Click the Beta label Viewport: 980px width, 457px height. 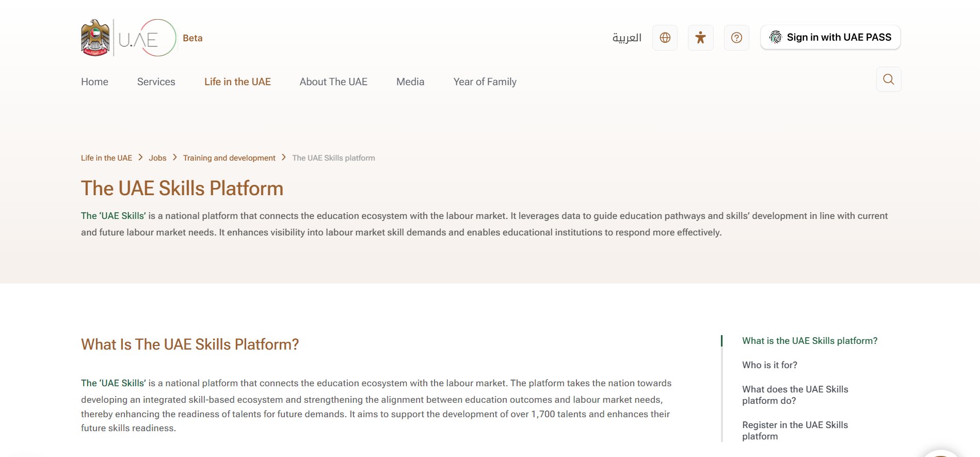pyautogui.click(x=192, y=38)
